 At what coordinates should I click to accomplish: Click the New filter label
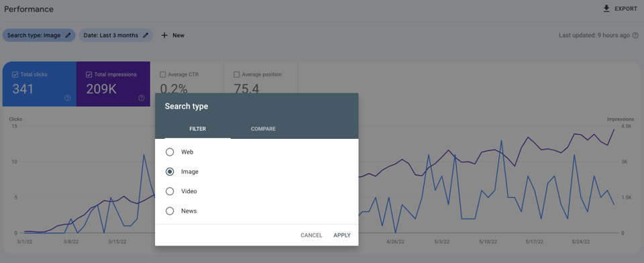pyautogui.click(x=178, y=36)
